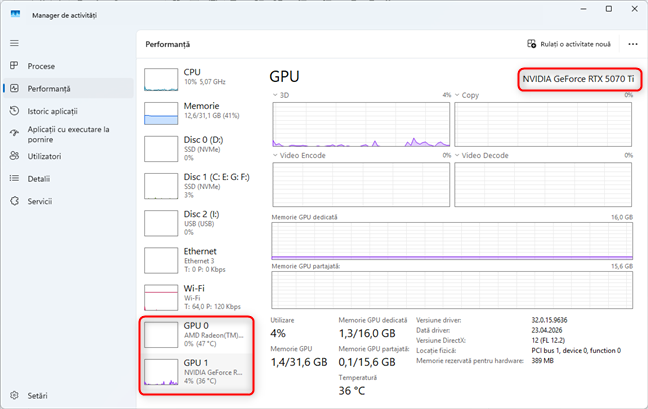
Task: Click the Detalii list icon
Action: (14, 178)
